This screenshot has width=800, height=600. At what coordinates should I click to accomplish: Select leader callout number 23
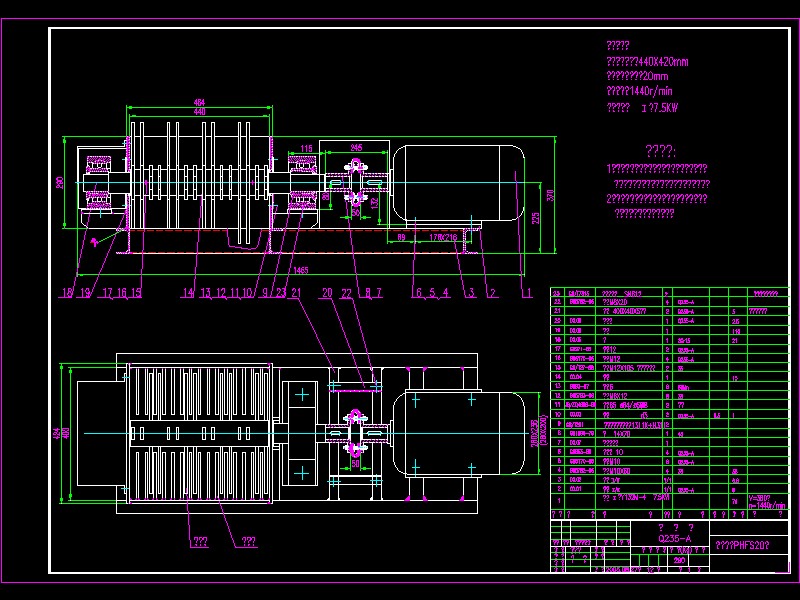click(281, 293)
